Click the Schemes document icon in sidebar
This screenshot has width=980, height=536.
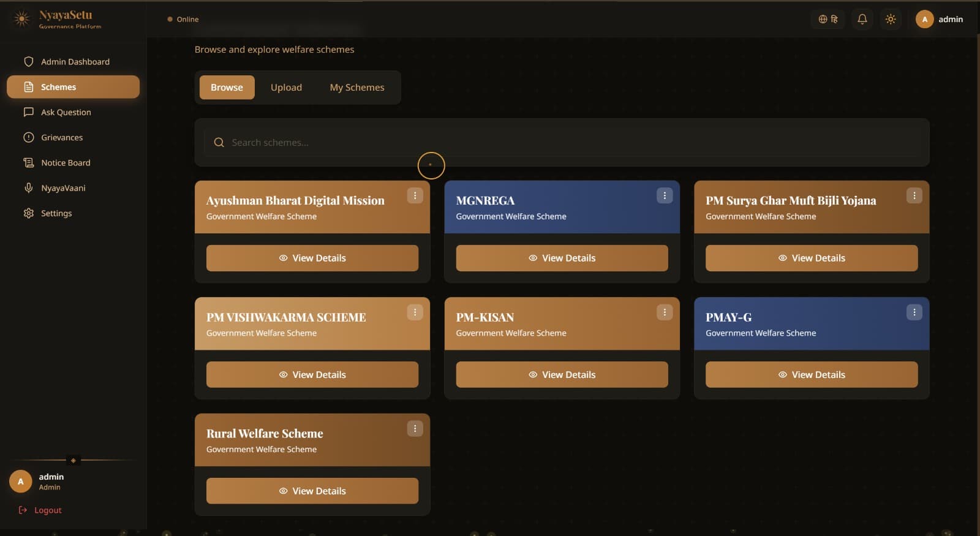[x=28, y=87]
